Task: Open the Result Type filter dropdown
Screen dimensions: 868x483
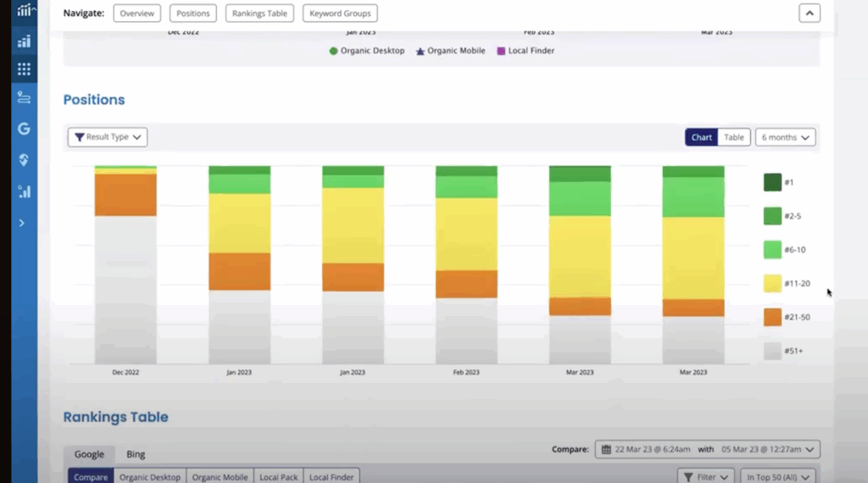Action: (108, 137)
